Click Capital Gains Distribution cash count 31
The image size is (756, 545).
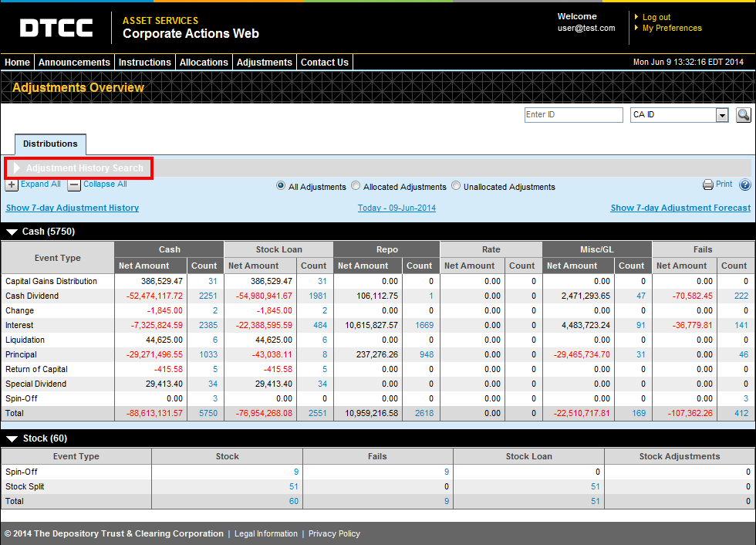click(213, 282)
